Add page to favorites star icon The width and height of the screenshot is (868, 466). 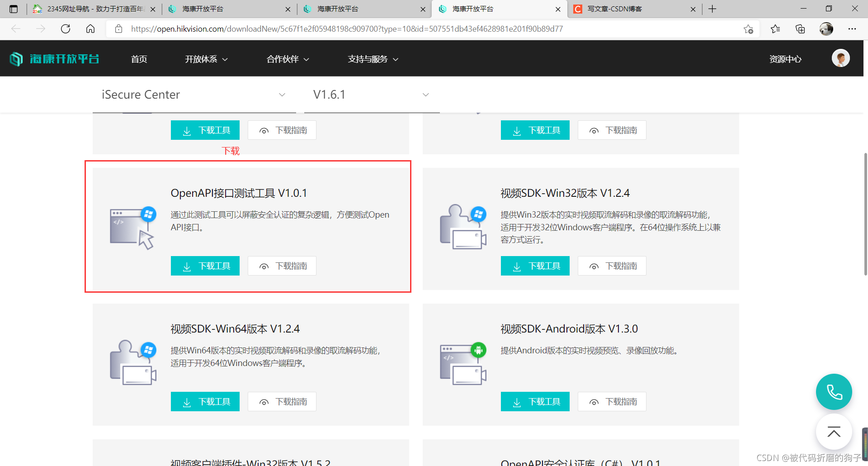click(748, 29)
